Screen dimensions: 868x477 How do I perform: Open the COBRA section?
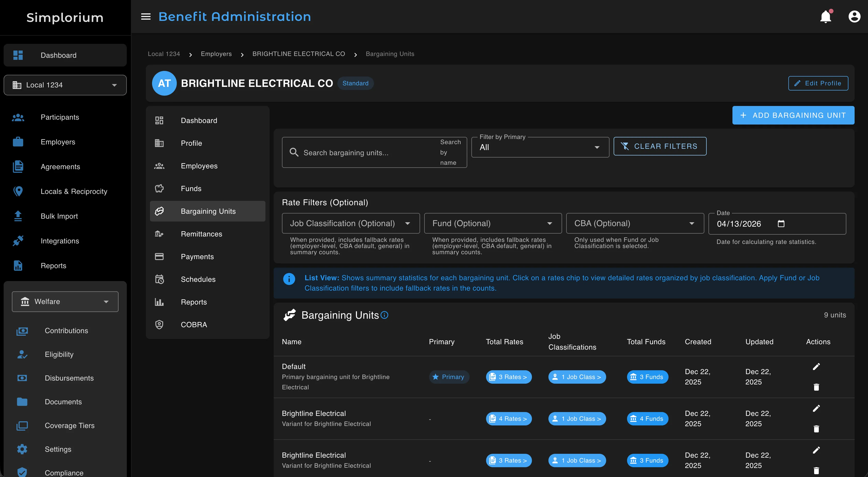194,324
